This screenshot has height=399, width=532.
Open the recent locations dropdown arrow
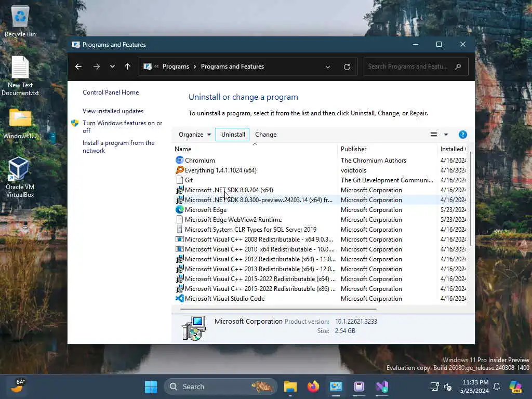[112, 66]
